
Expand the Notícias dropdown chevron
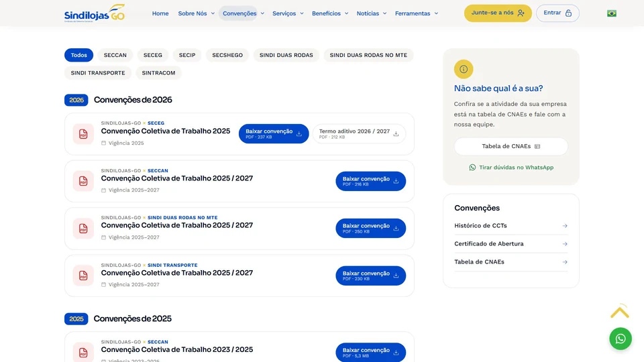[385, 13]
